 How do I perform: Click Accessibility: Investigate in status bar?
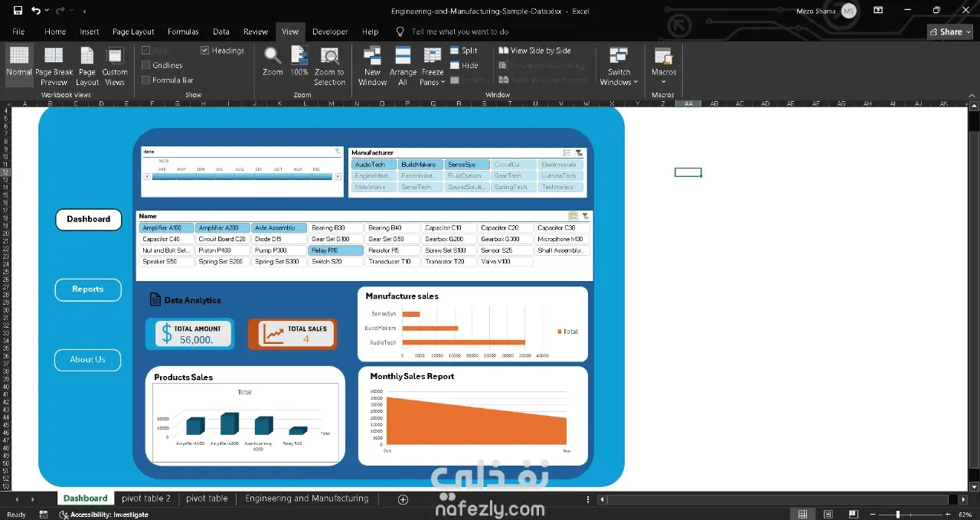pyautogui.click(x=104, y=515)
